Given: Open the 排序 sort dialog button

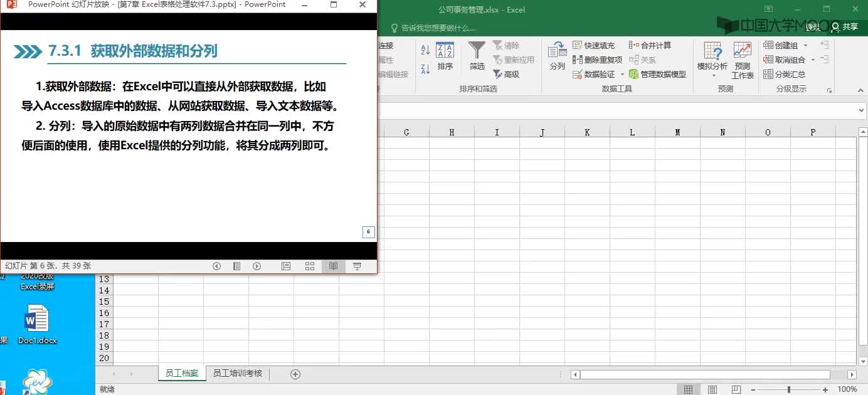Looking at the screenshot, I should click(x=445, y=56).
